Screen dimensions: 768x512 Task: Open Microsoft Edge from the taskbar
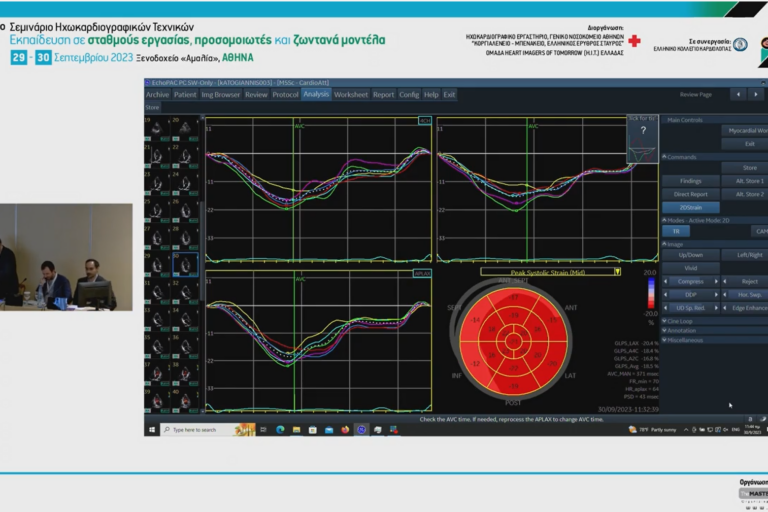(281, 430)
